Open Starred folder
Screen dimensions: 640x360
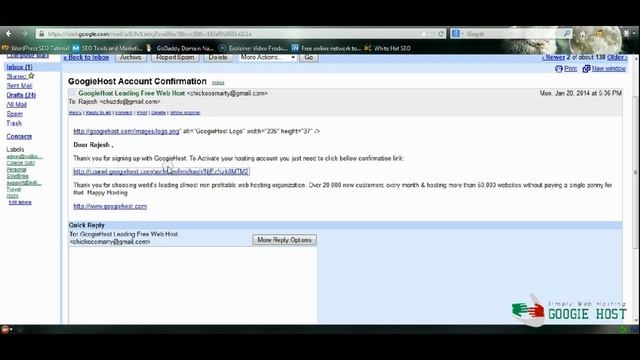click(16, 76)
